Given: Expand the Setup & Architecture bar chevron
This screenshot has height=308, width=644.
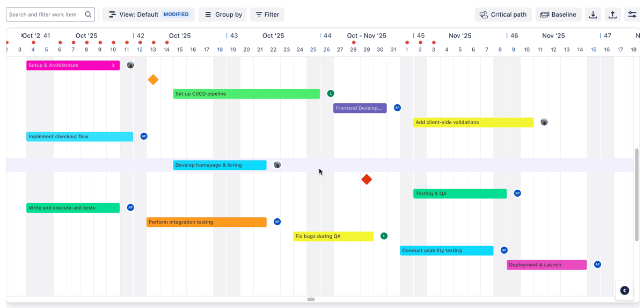Looking at the screenshot, I should pyautogui.click(x=113, y=66).
